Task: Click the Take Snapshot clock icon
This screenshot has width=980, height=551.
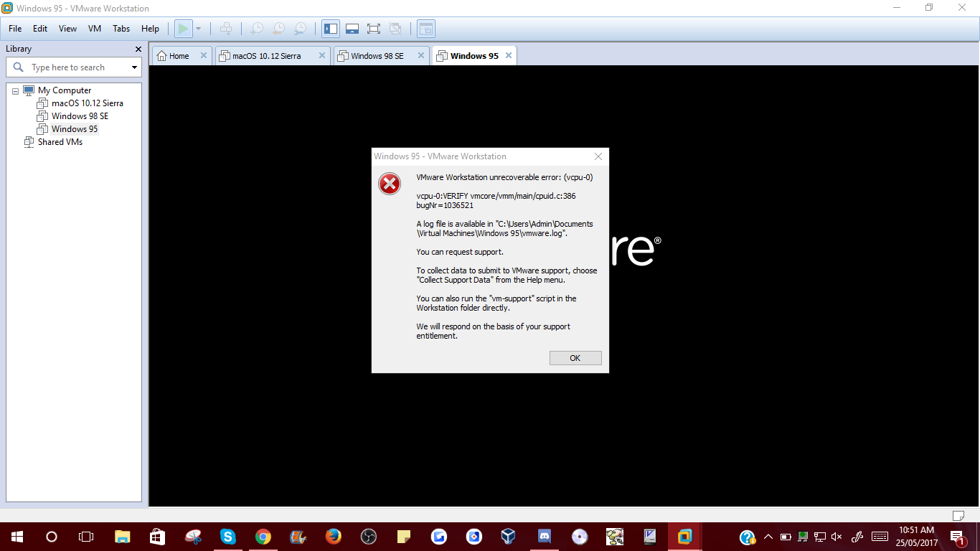Action: tap(256, 29)
